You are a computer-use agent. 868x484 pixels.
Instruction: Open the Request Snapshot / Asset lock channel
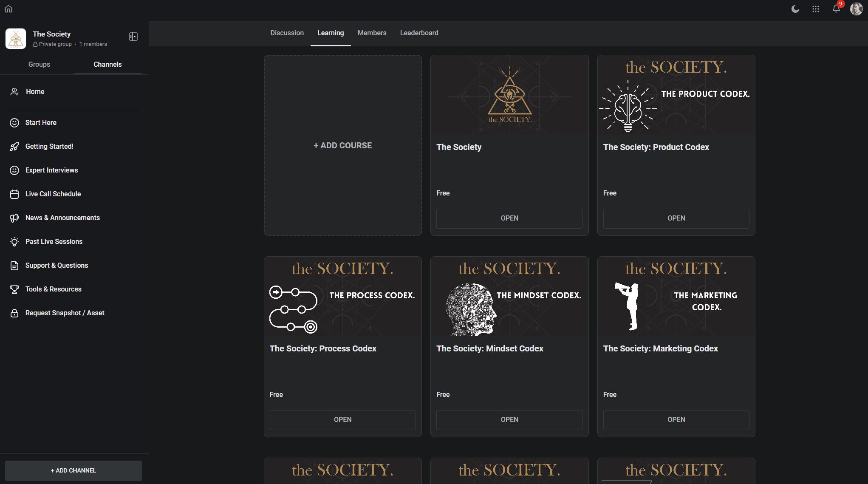tap(65, 313)
